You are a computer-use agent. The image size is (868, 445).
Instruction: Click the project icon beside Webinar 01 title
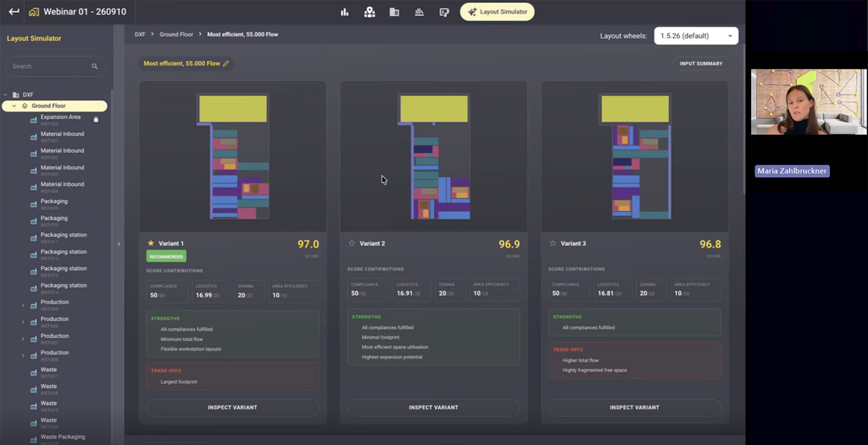(34, 12)
